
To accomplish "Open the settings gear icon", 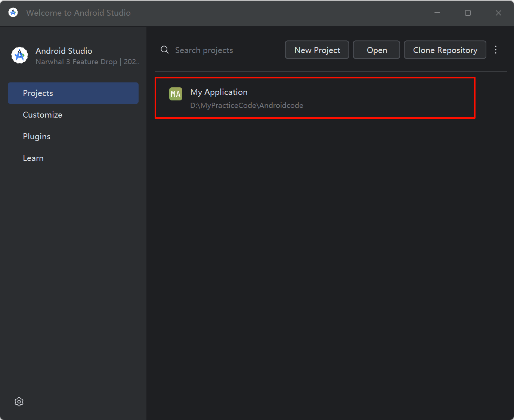I will click(x=19, y=402).
